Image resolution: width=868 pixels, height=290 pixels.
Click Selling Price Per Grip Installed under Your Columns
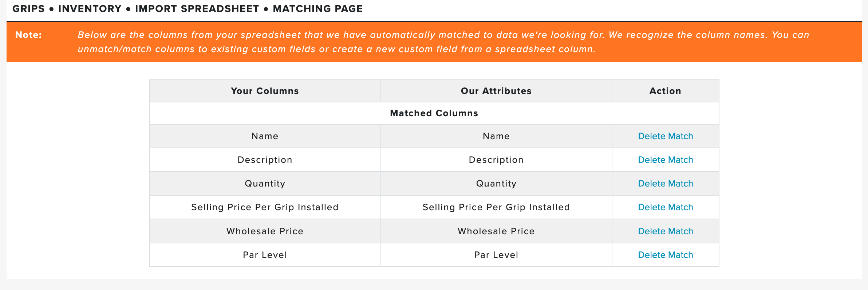(265, 207)
